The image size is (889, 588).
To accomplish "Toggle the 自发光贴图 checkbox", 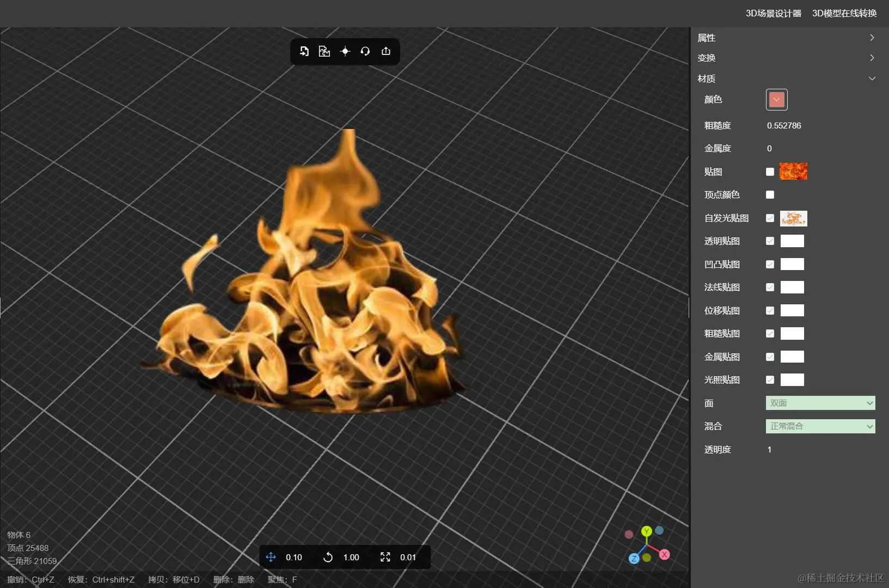I will point(770,218).
